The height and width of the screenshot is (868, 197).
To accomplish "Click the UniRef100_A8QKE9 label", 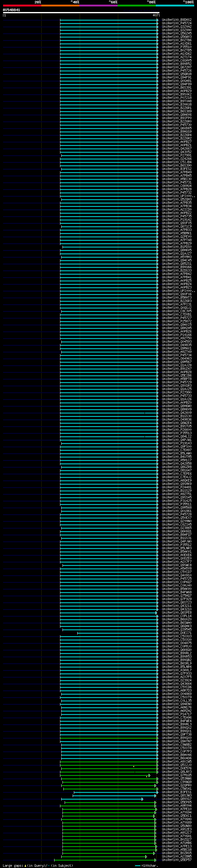I will coord(176,481).
